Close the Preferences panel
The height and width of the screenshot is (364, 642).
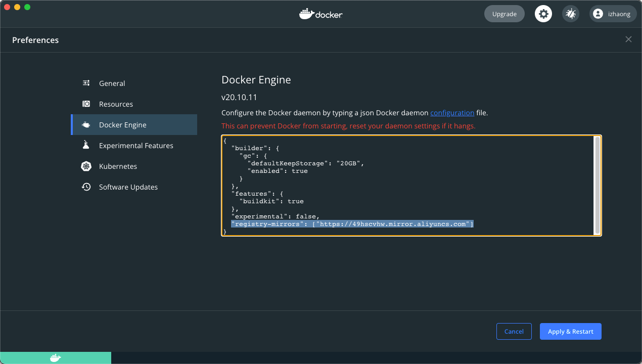pos(628,39)
